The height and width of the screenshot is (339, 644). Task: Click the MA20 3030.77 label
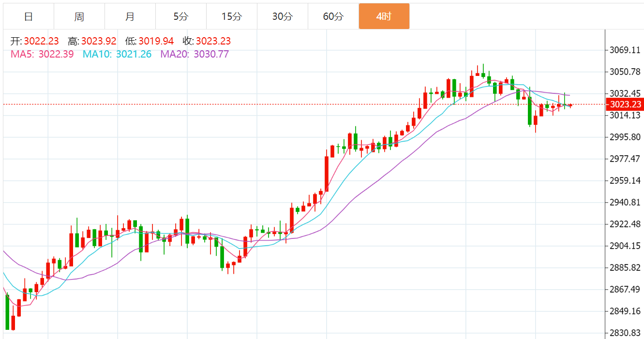(x=195, y=54)
